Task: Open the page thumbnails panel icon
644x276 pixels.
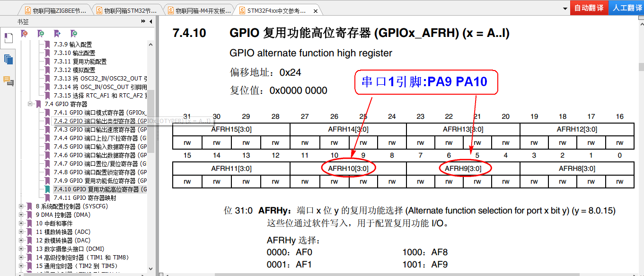Action: (x=8, y=59)
